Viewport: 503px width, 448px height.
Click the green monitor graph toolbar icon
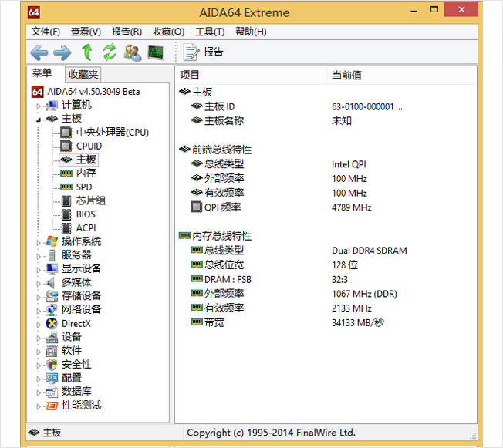coord(157,52)
